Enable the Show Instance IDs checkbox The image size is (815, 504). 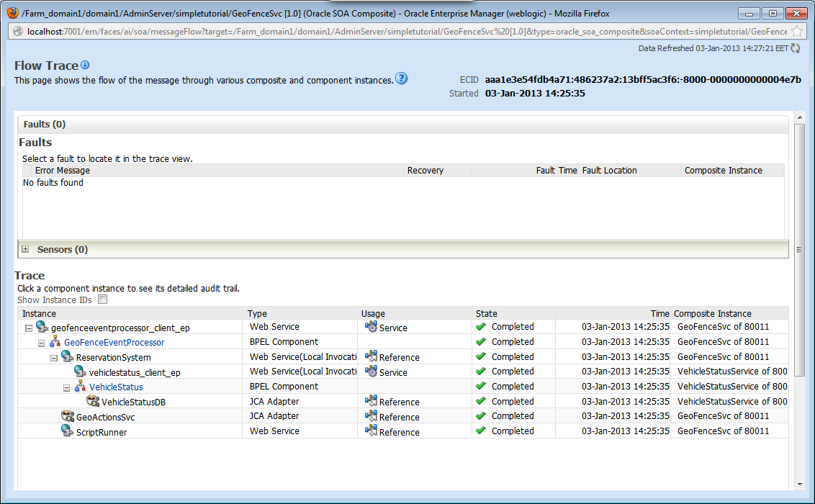pyautogui.click(x=103, y=300)
